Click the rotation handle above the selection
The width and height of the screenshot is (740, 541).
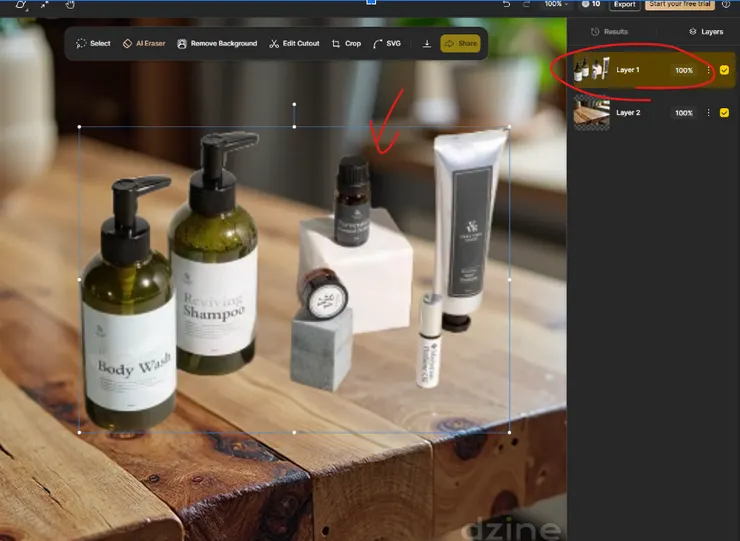(294, 104)
